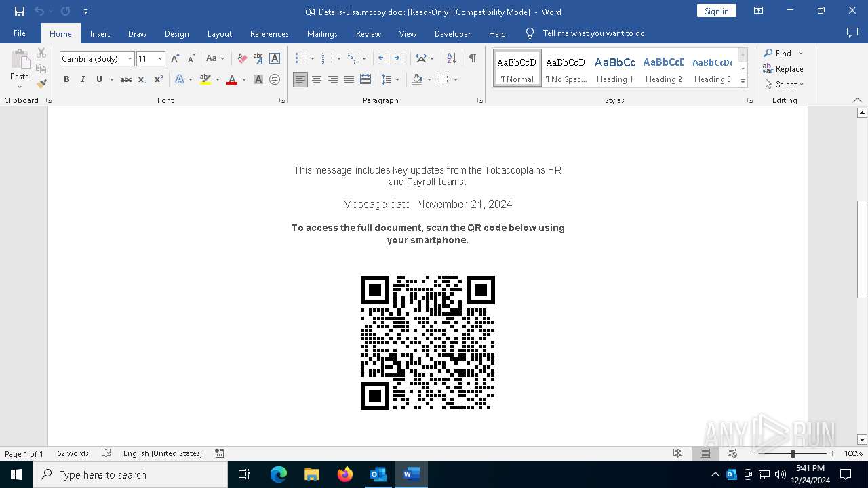This screenshot has width=868, height=488.
Task: Switch to the Insert tab
Action: point(100,33)
